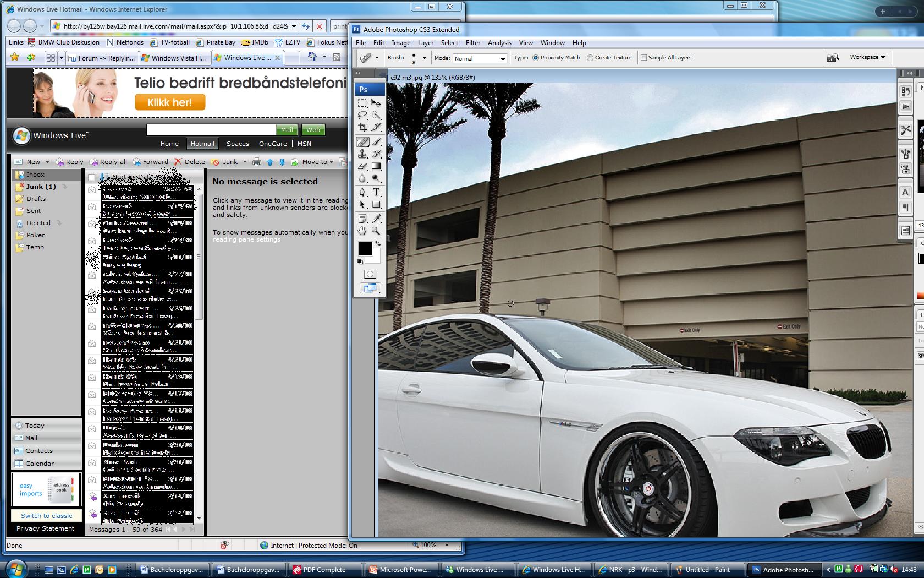Screen dimensions: 924x578
Task: Select the Hand tool
Action: (362, 231)
